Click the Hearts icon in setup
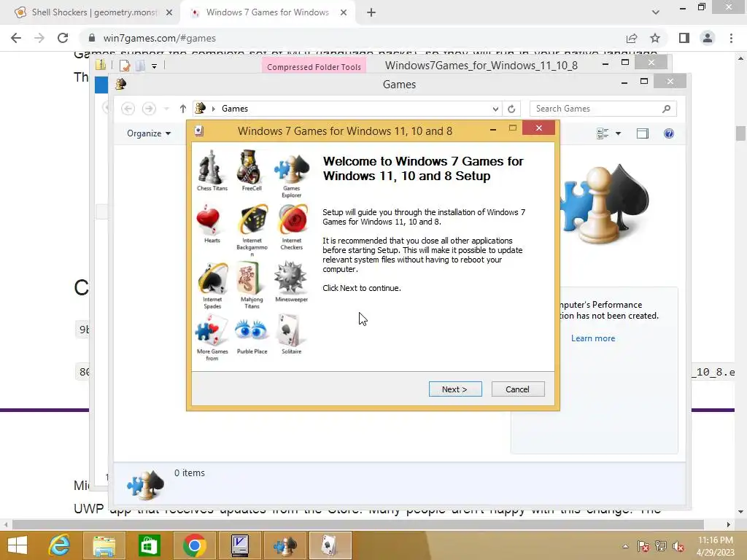This screenshot has height=560, width=747. pos(209,221)
